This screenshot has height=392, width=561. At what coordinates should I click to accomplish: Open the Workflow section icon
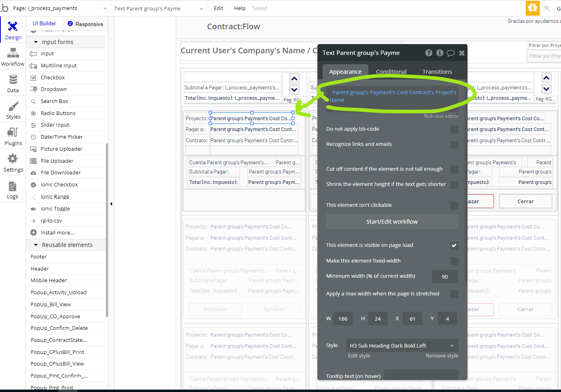click(13, 57)
